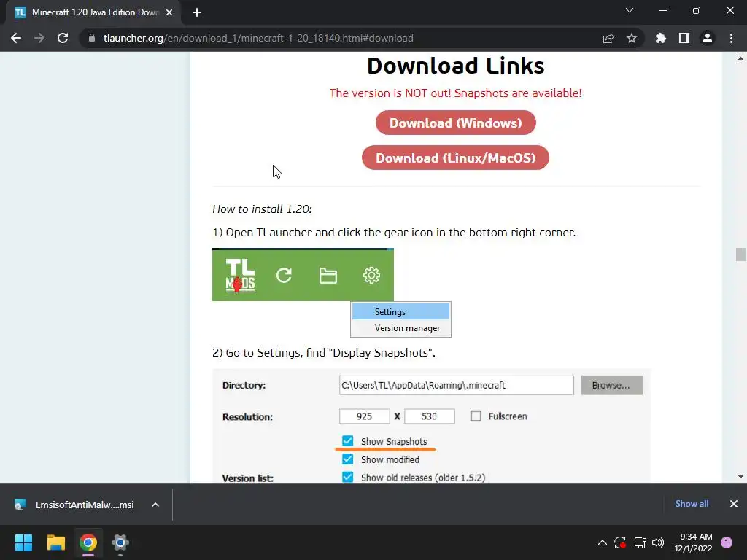
Task: Open clock showing 9:34 AM
Action: [x=693, y=542]
